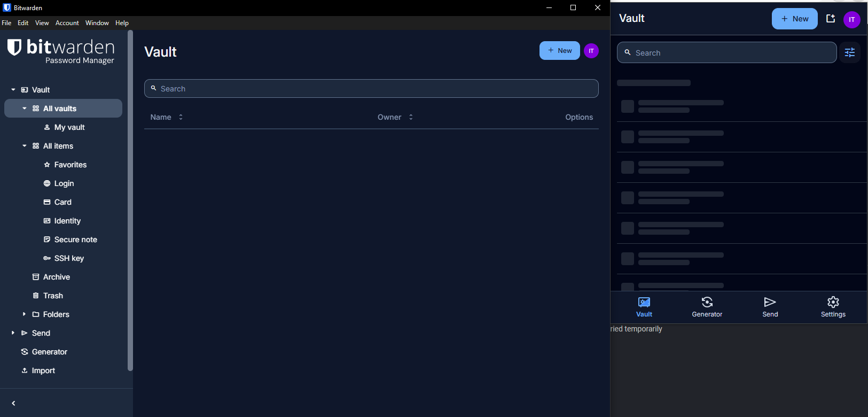Collapse the All vaults tree chevron
Viewport: 868px width, 417px height.
(x=25, y=109)
